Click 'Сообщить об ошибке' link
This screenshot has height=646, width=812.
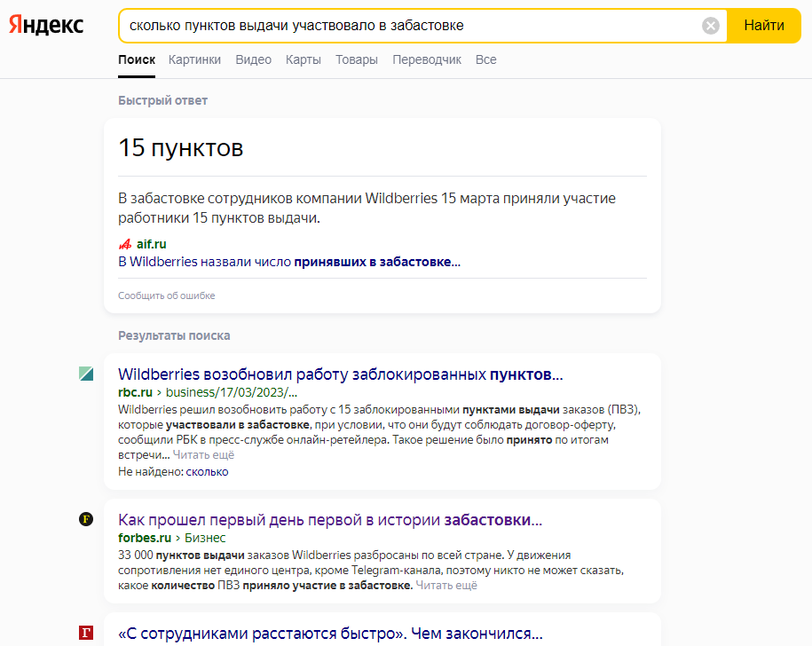point(166,295)
